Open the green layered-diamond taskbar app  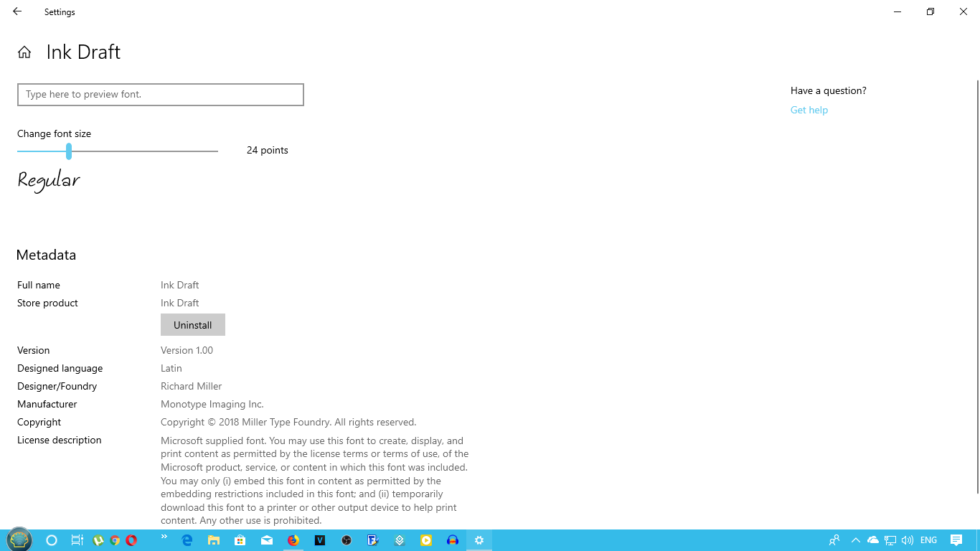point(400,540)
